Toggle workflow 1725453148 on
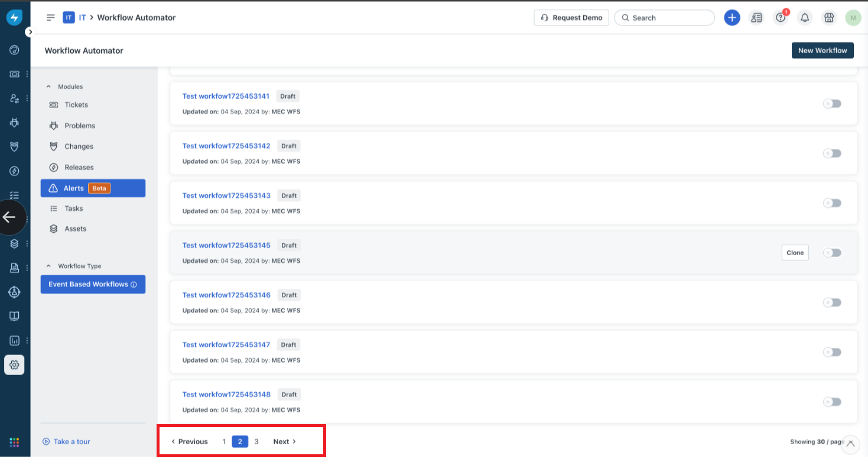Viewport: 868px width, 459px height. 832,402
